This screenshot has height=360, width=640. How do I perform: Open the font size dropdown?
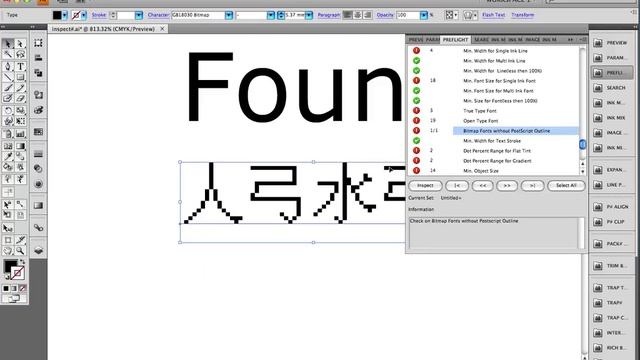(309, 16)
